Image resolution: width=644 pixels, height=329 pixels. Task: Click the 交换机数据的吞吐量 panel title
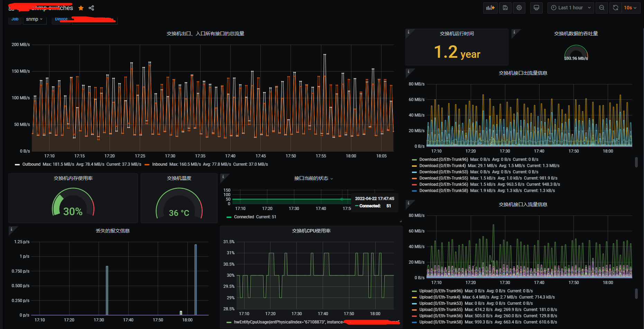tap(576, 34)
